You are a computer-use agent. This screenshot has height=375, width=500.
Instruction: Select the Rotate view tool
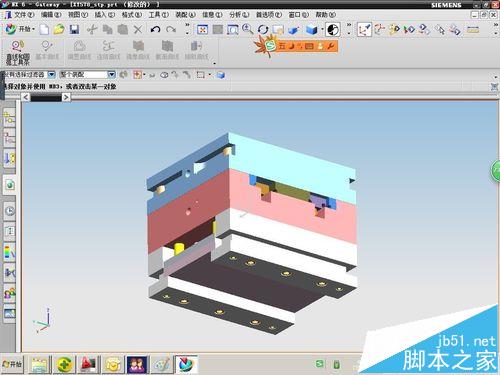click(x=263, y=29)
